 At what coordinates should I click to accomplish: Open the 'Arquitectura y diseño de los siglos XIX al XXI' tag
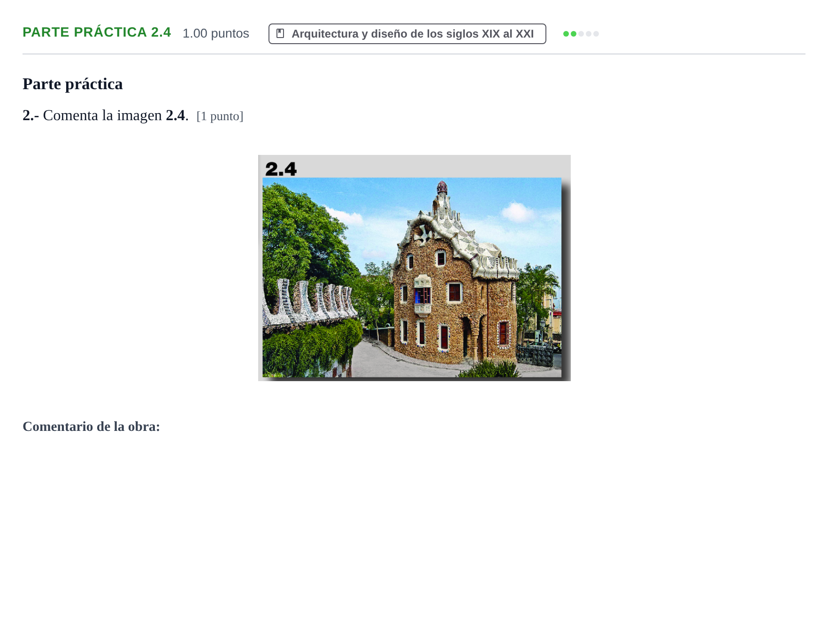pyautogui.click(x=407, y=34)
